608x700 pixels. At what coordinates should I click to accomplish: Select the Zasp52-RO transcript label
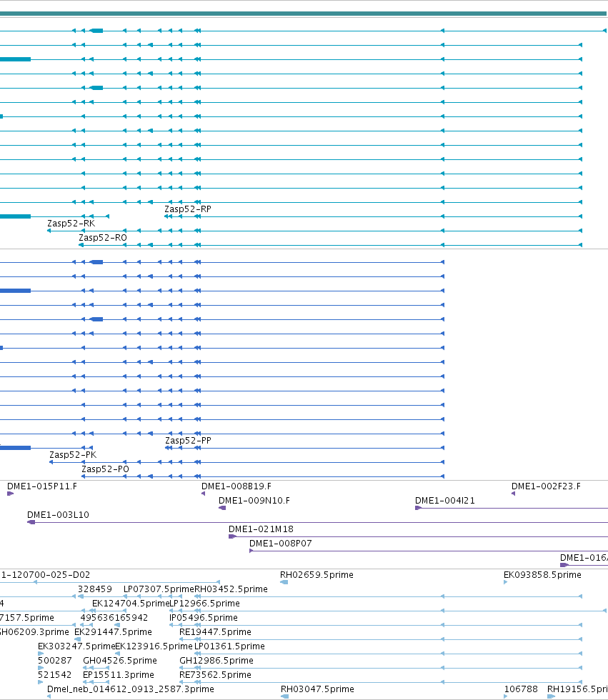click(103, 237)
